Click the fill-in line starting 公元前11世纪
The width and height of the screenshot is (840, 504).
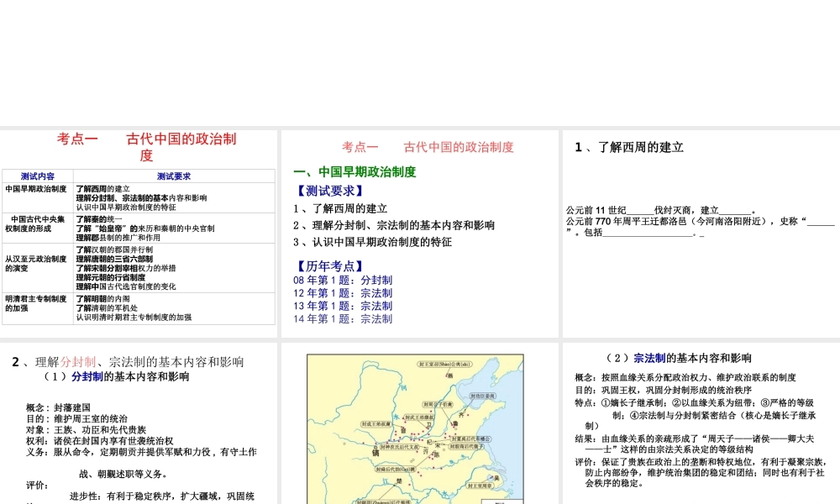661,210
